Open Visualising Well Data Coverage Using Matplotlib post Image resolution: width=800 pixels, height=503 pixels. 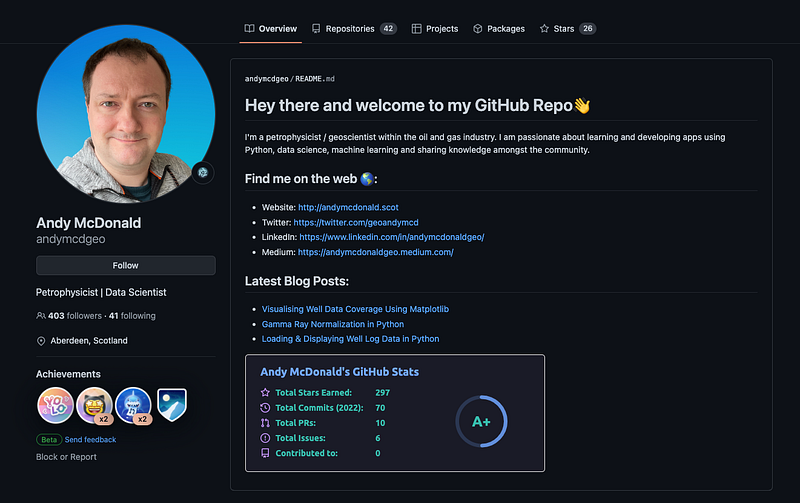(x=355, y=309)
